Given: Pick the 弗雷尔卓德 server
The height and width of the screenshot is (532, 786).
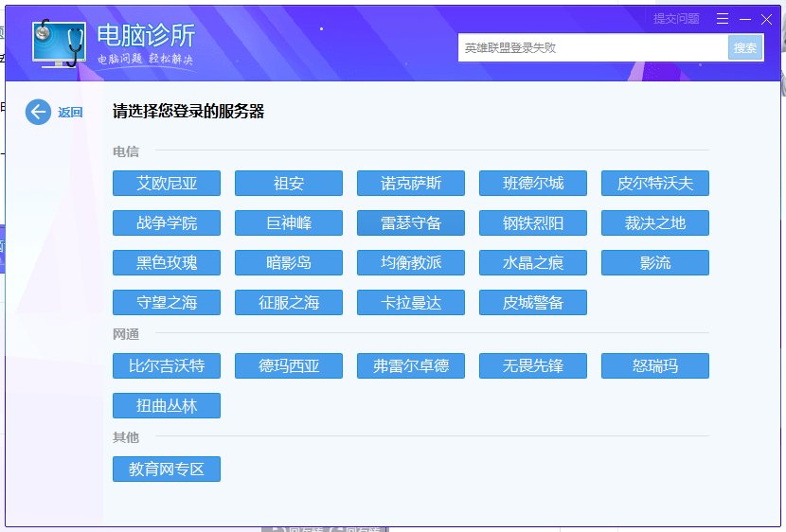Looking at the screenshot, I should click(x=411, y=366).
